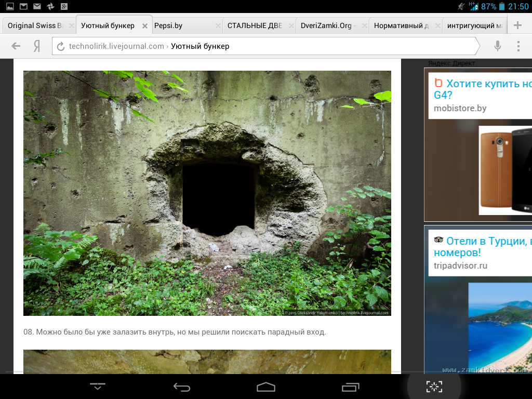532x399 pixels.
Task: Open the second mail notification icon
Action: tap(37, 6)
